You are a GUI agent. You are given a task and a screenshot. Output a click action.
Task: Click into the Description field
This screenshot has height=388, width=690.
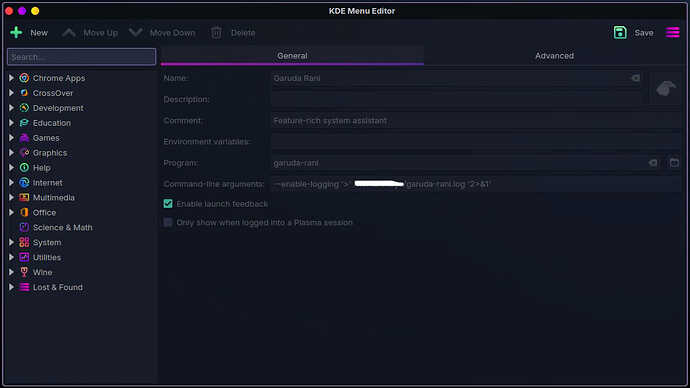[x=456, y=99]
